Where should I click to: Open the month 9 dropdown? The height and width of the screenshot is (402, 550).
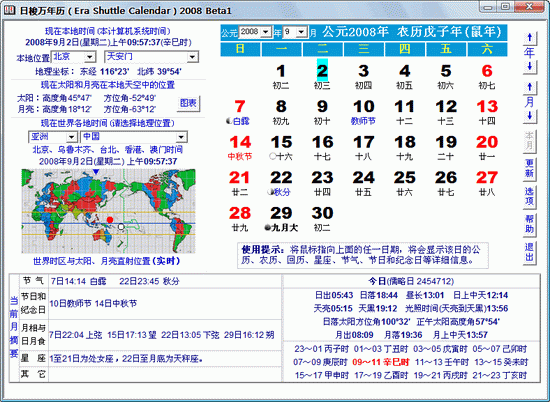(x=301, y=32)
